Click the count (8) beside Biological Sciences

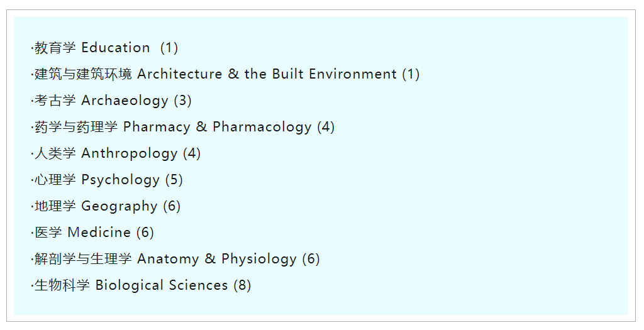point(242,285)
